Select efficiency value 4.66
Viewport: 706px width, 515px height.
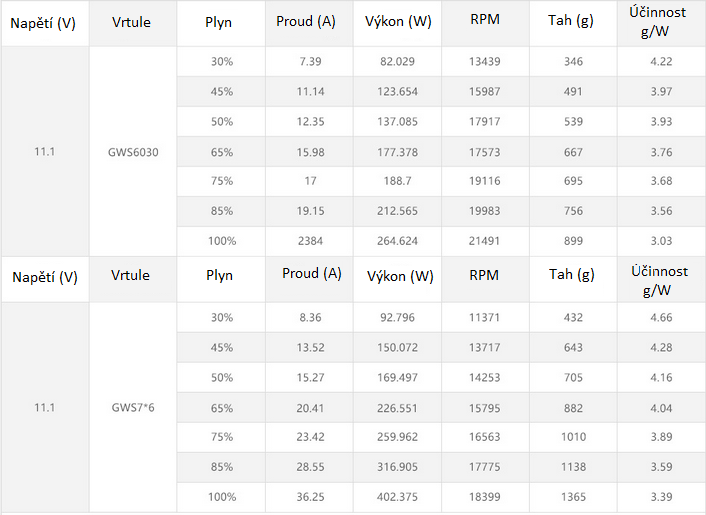click(661, 317)
